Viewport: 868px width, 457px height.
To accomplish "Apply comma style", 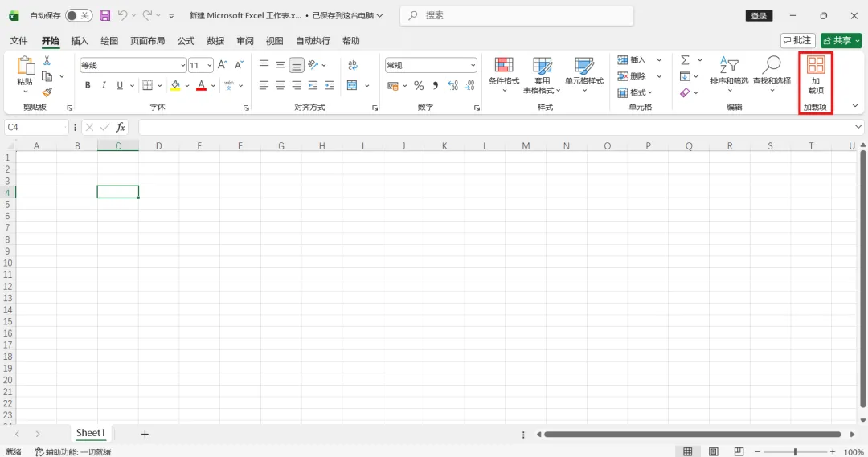I will pos(436,86).
